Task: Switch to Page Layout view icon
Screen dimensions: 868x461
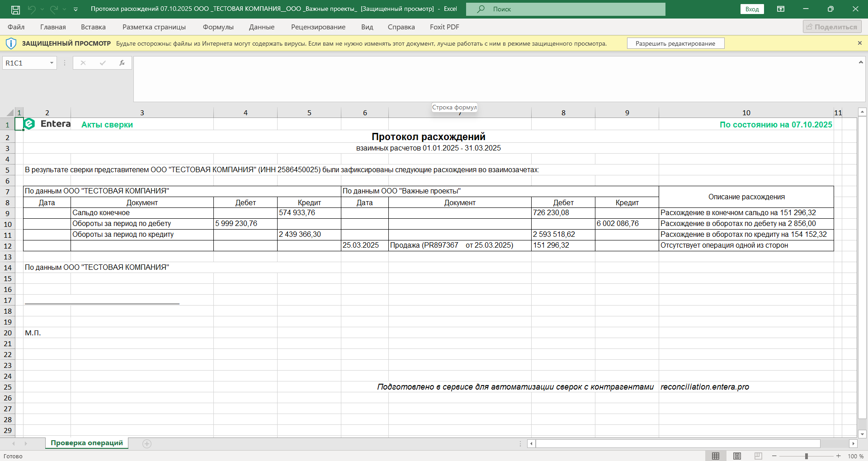Action: [737, 456]
